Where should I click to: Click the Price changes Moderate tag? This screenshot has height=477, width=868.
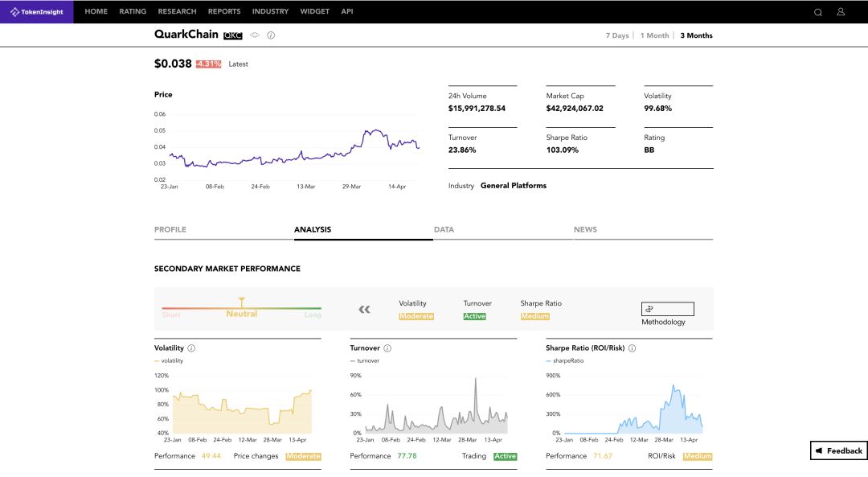[303, 457]
